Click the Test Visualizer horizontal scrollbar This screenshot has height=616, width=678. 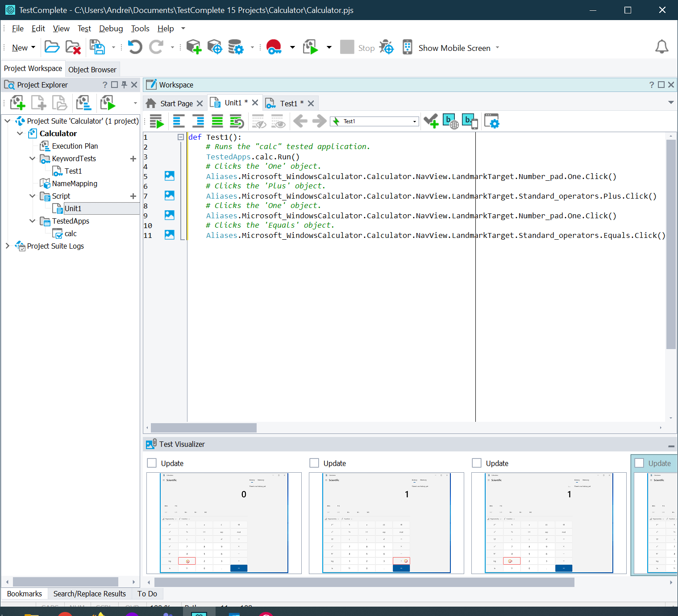tap(364, 582)
